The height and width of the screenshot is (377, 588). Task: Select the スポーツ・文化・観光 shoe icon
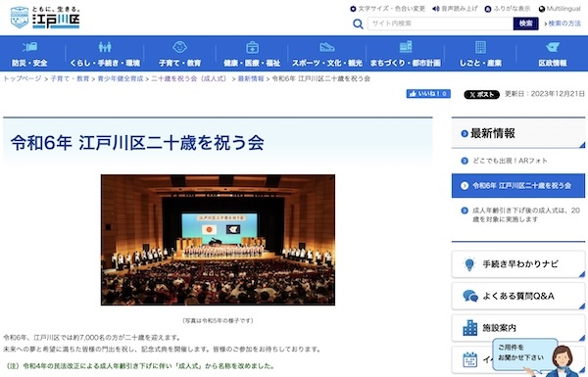coord(327,47)
